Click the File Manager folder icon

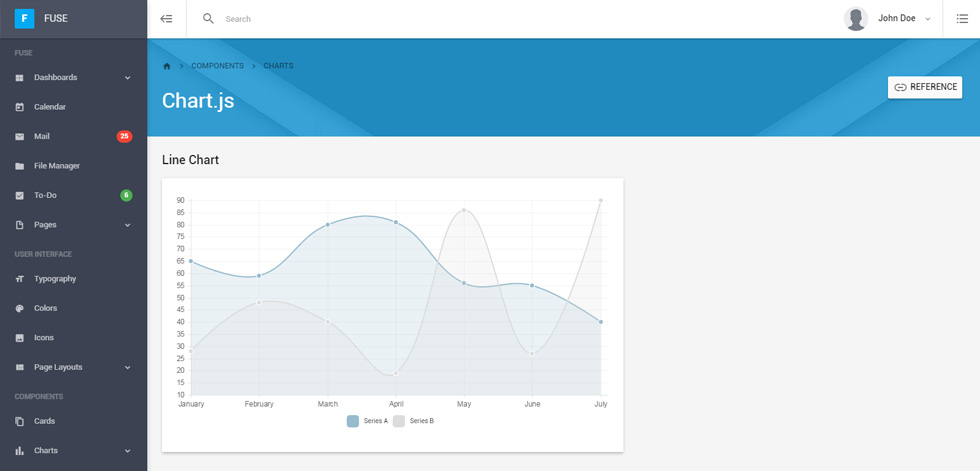(19, 166)
